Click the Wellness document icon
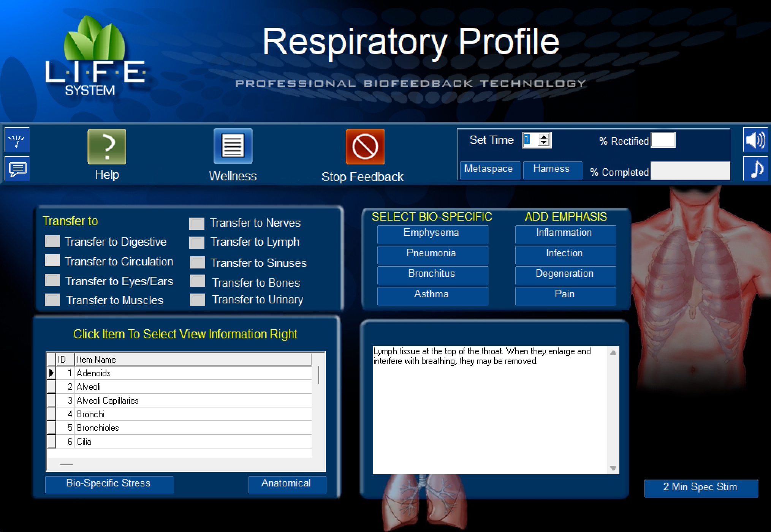 coord(233,146)
